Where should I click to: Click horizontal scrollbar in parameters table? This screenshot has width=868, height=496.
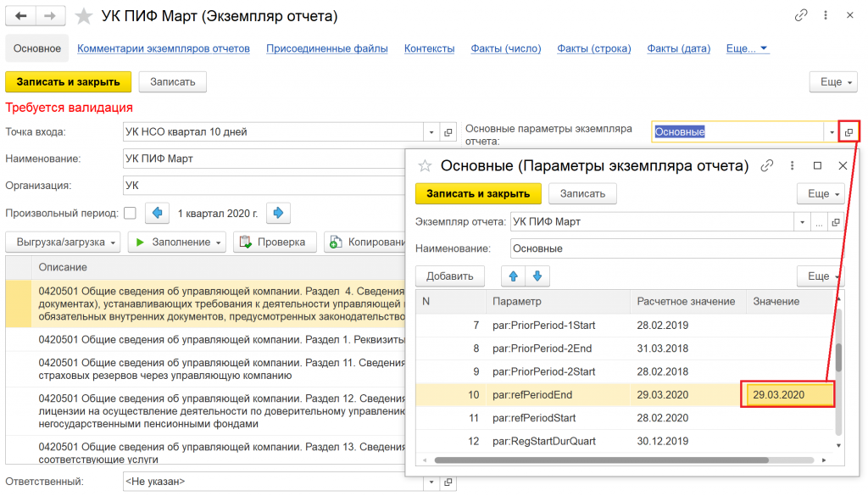(601, 460)
